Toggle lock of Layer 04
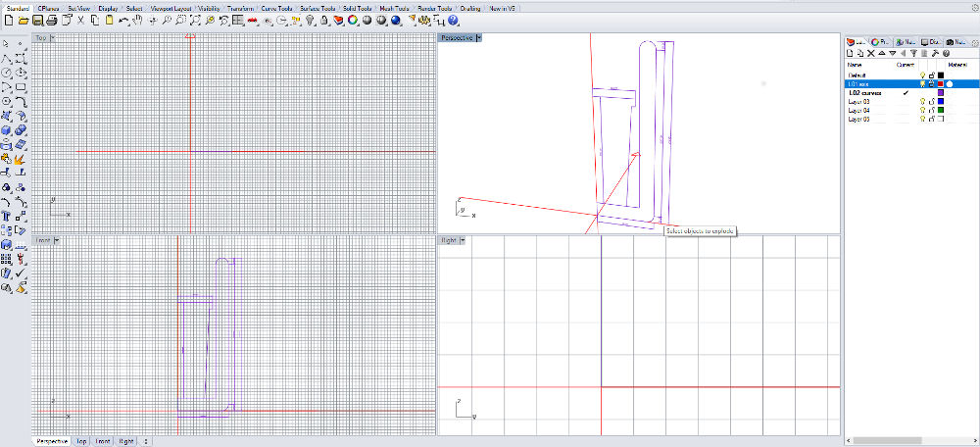The height and width of the screenshot is (447, 980). pyautogui.click(x=931, y=110)
